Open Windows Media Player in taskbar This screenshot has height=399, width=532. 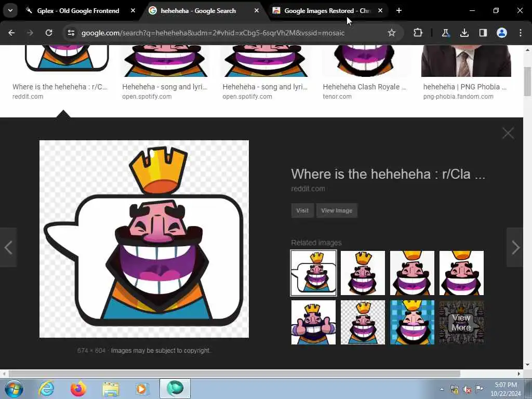[142, 389]
